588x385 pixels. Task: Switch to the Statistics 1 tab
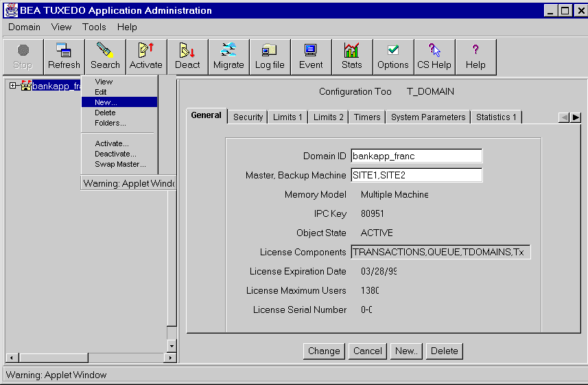pyautogui.click(x=496, y=117)
